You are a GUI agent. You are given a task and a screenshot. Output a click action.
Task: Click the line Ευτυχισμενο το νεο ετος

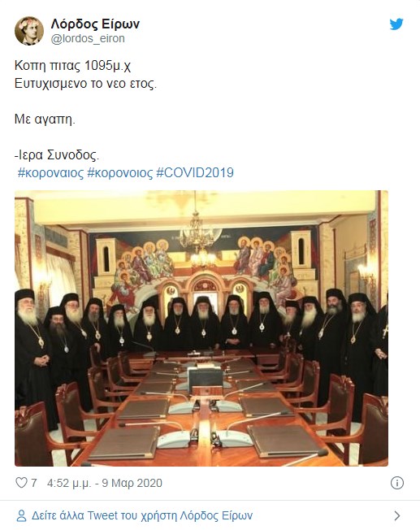85,83
